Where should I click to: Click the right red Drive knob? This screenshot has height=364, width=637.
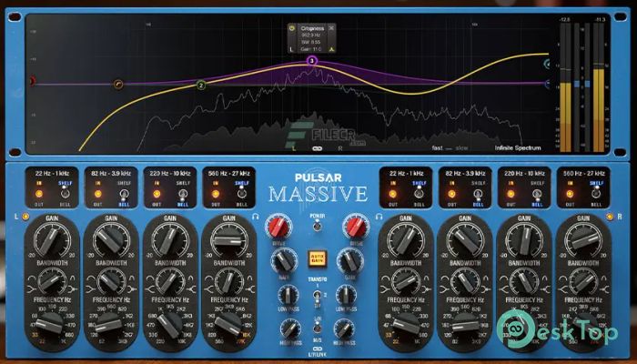click(x=356, y=227)
